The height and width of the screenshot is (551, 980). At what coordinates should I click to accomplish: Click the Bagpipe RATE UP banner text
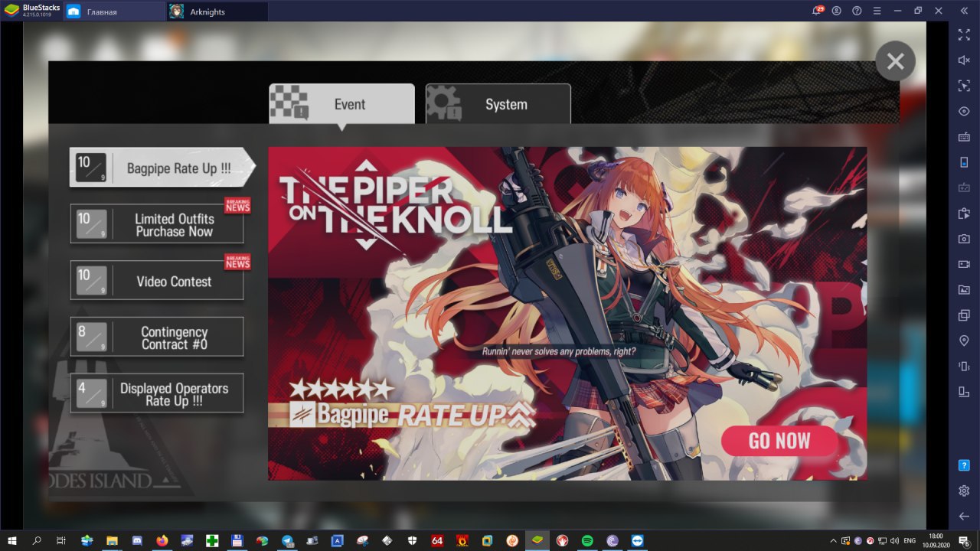(411, 415)
